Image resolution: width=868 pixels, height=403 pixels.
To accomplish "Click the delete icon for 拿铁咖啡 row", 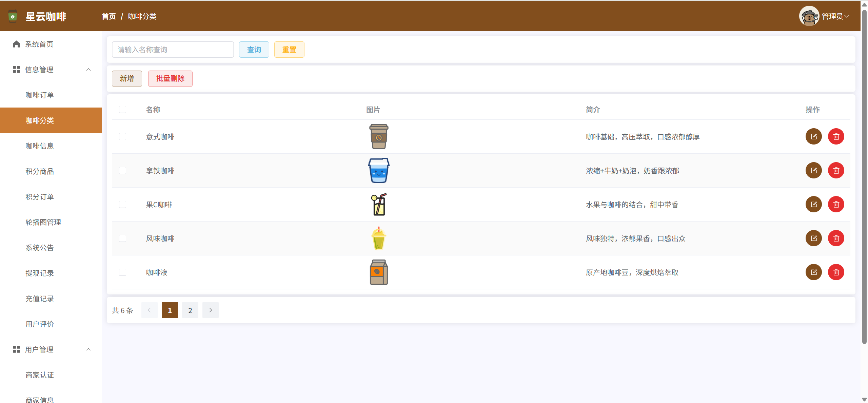I will pyautogui.click(x=836, y=170).
